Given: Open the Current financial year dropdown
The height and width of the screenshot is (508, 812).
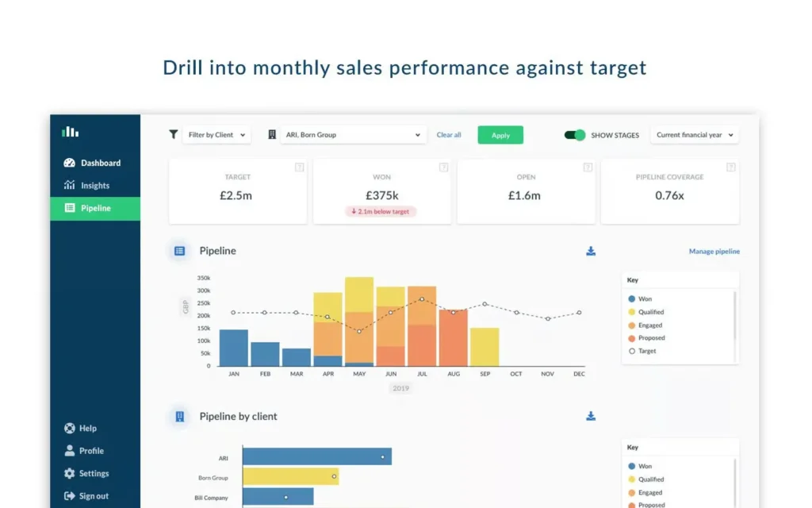Looking at the screenshot, I should pyautogui.click(x=694, y=134).
